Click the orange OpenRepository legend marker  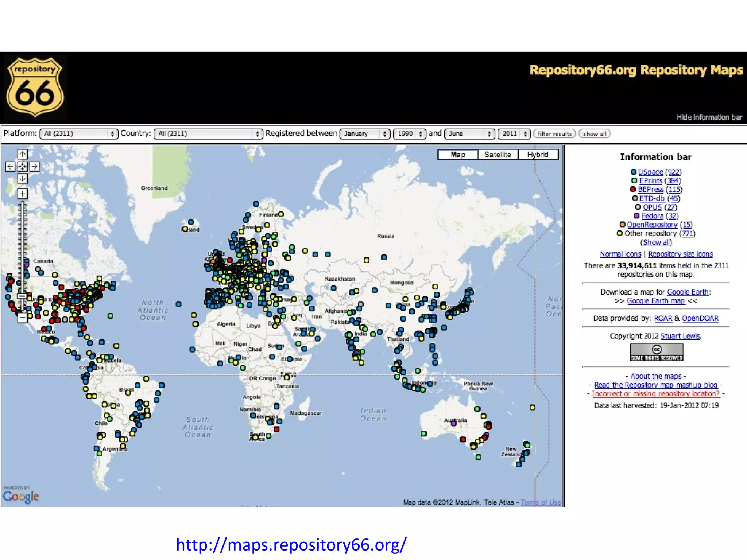tap(623, 224)
